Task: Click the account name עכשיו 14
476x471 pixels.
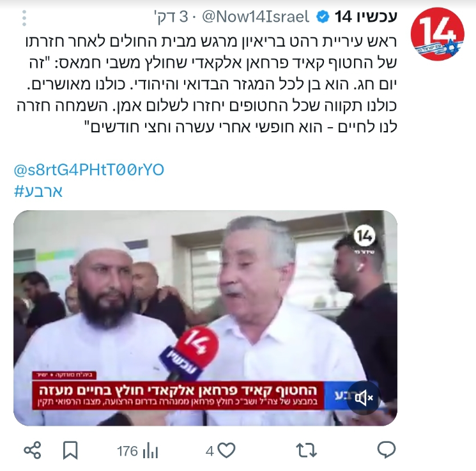Action: tap(366, 17)
